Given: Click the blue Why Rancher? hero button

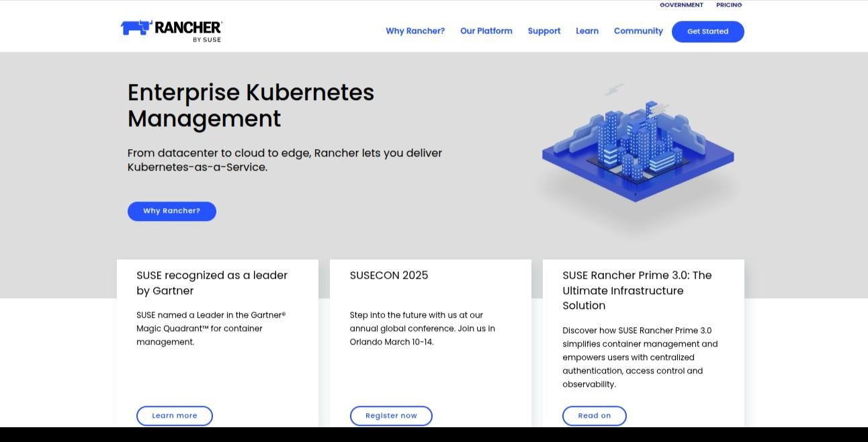Looking at the screenshot, I should [172, 211].
